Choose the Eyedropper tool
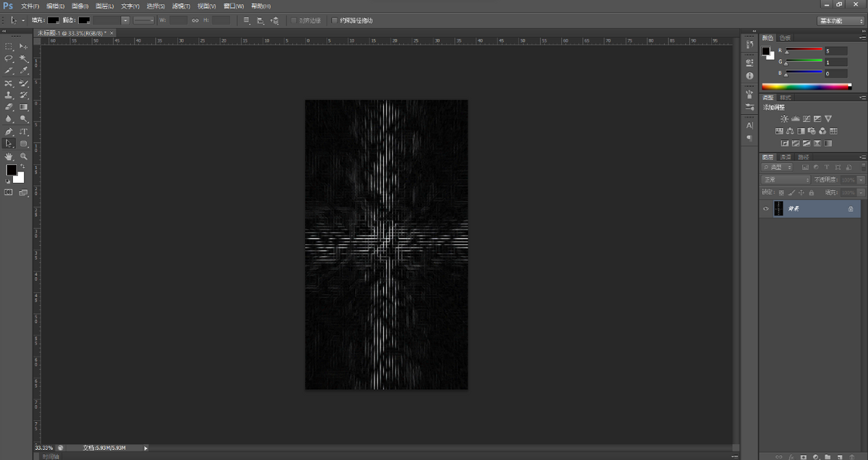 [x=24, y=71]
